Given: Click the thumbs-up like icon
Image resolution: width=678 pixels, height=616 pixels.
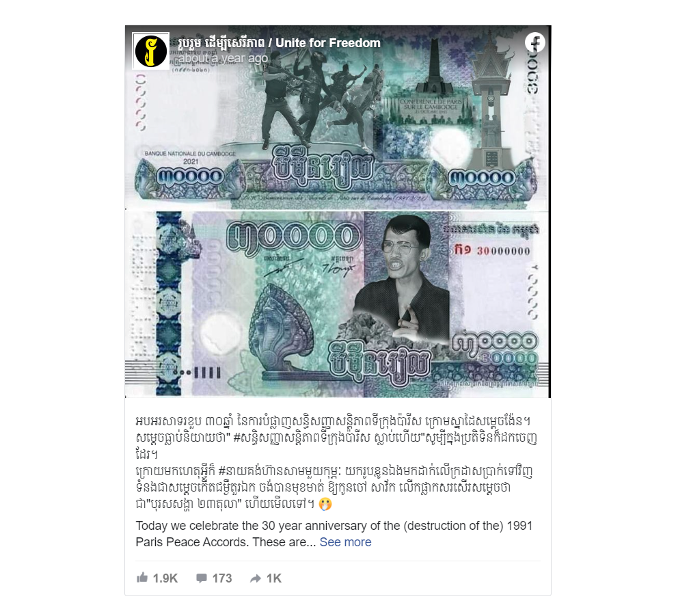Looking at the screenshot, I should point(142,578).
